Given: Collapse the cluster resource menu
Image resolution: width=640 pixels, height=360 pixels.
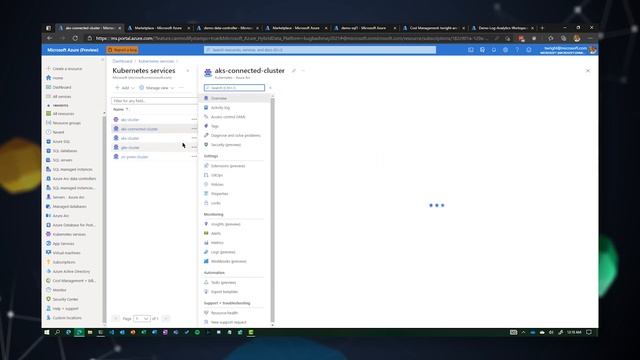Looking at the screenshot, I should 270,88.
